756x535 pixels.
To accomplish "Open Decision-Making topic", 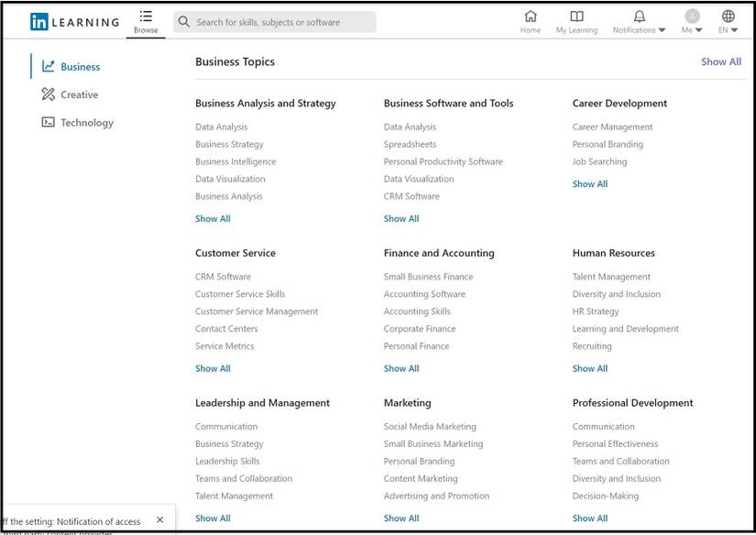I will pyautogui.click(x=605, y=496).
